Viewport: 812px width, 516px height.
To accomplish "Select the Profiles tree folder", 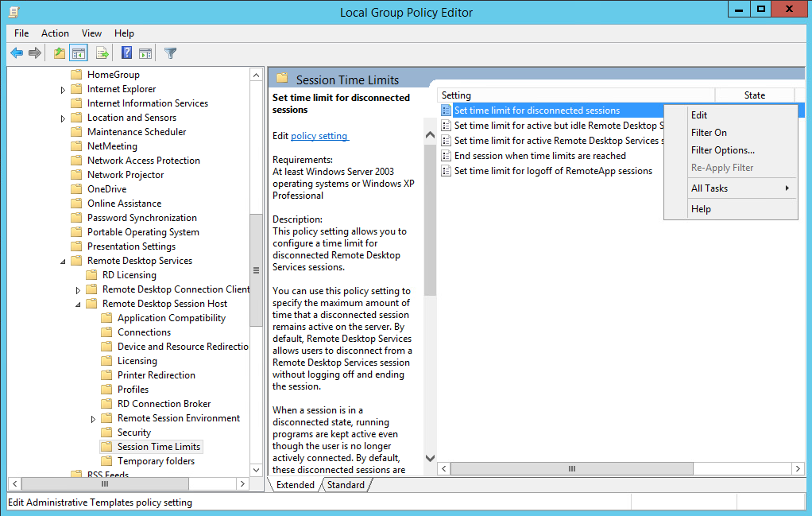I will 133,389.
